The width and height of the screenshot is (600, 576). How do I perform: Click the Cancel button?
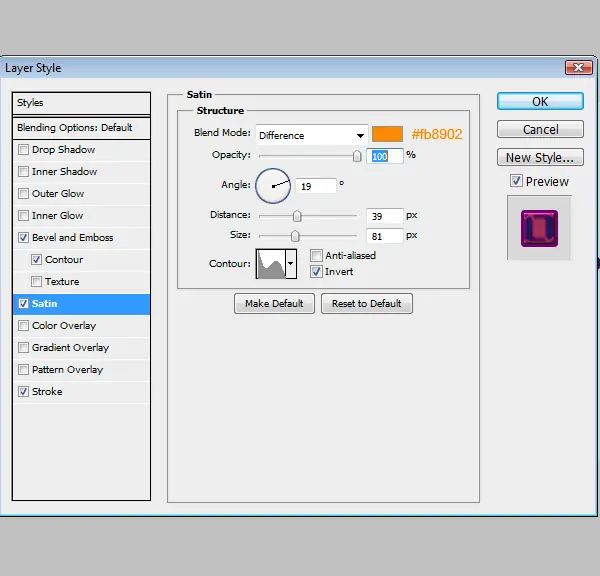[540, 129]
